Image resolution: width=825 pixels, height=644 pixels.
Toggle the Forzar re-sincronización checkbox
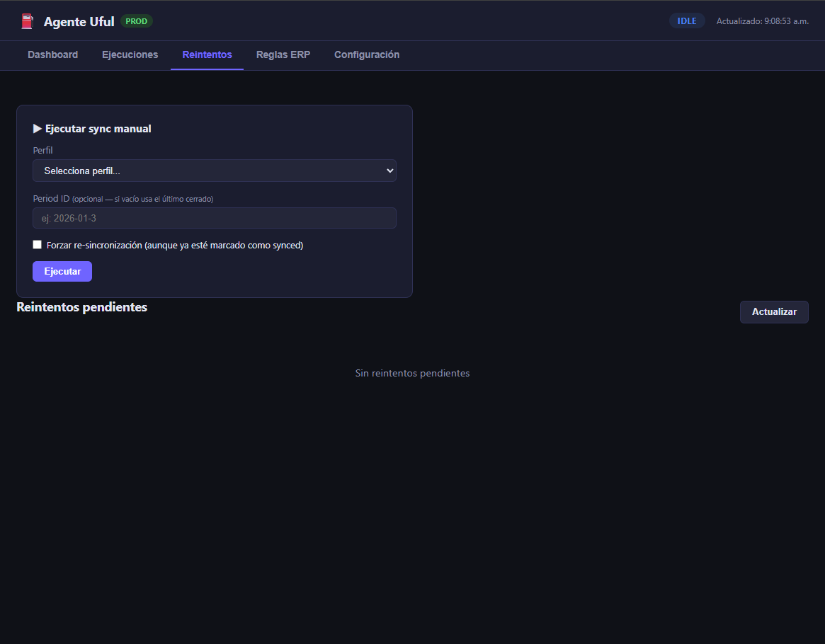click(x=38, y=245)
